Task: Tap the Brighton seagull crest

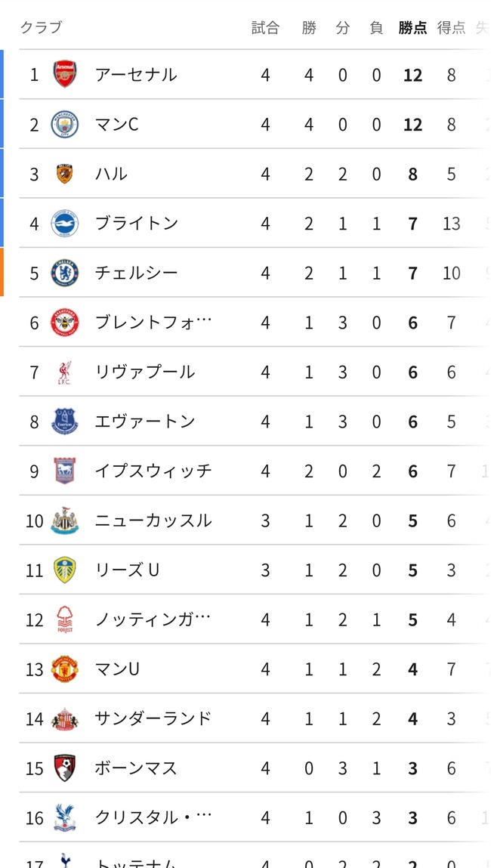Action: (65, 224)
